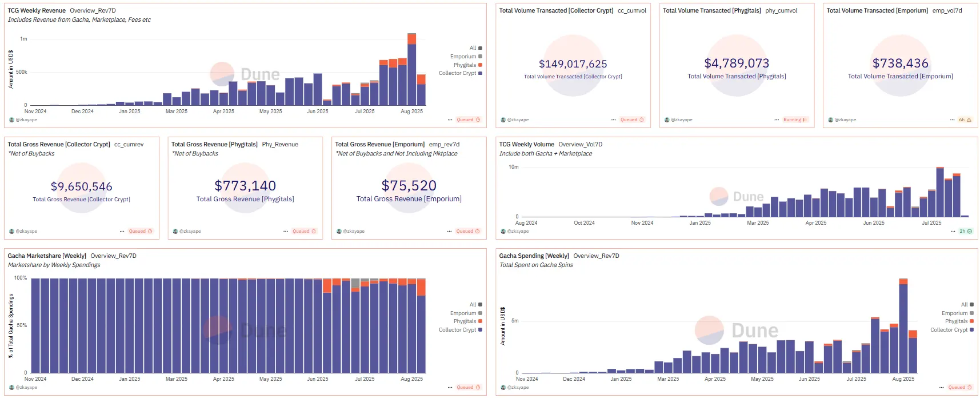The image size is (980, 398).
Task: Click the 2h refresh check icon on TCG Weekly Volume
Action: [969, 232]
